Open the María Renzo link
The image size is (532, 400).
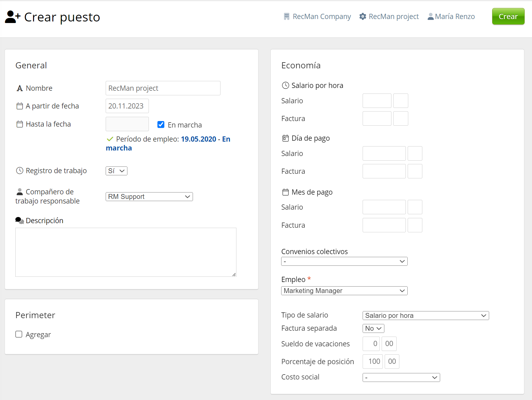tap(455, 17)
